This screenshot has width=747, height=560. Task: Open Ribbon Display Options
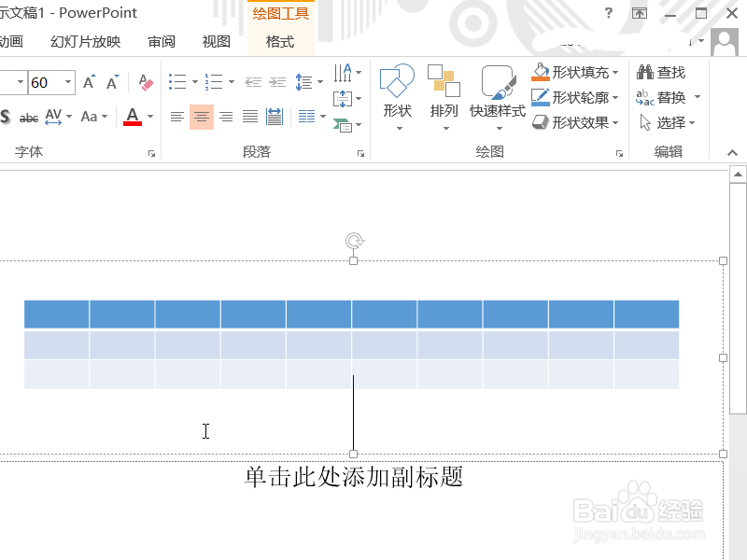(x=640, y=13)
